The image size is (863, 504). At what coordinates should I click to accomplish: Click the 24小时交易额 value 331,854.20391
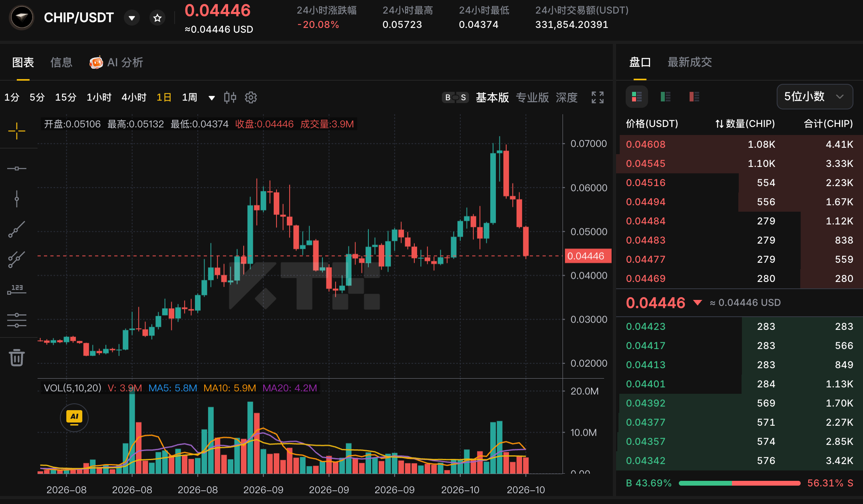(x=572, y=25)
